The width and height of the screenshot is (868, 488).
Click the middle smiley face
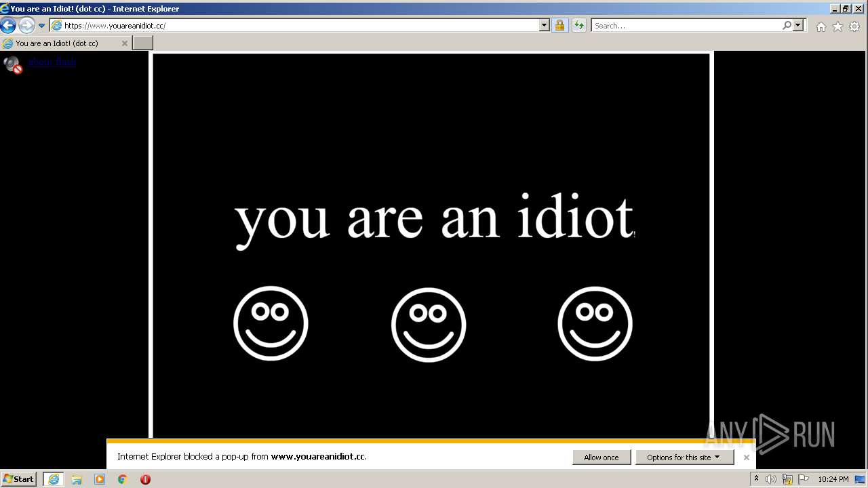coord(429,325)
